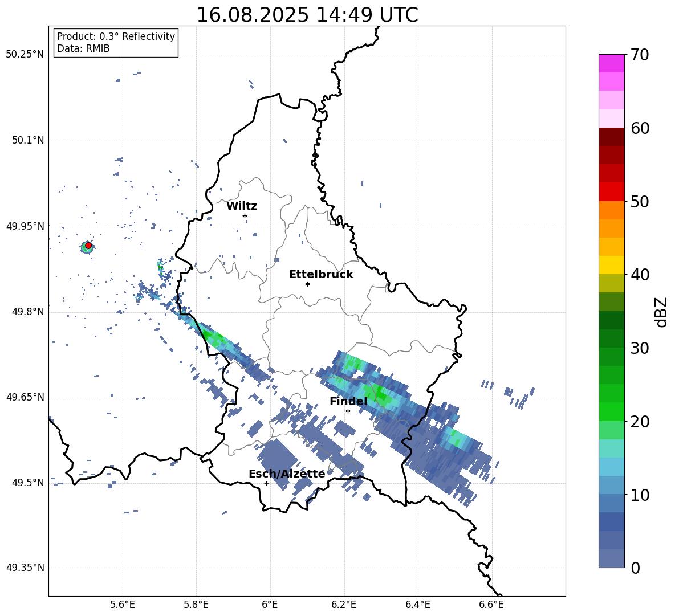Viewport: 675px width, 616px height.
Task: Click the cross marker below Esch/Alzette
Action: point(266,483)
